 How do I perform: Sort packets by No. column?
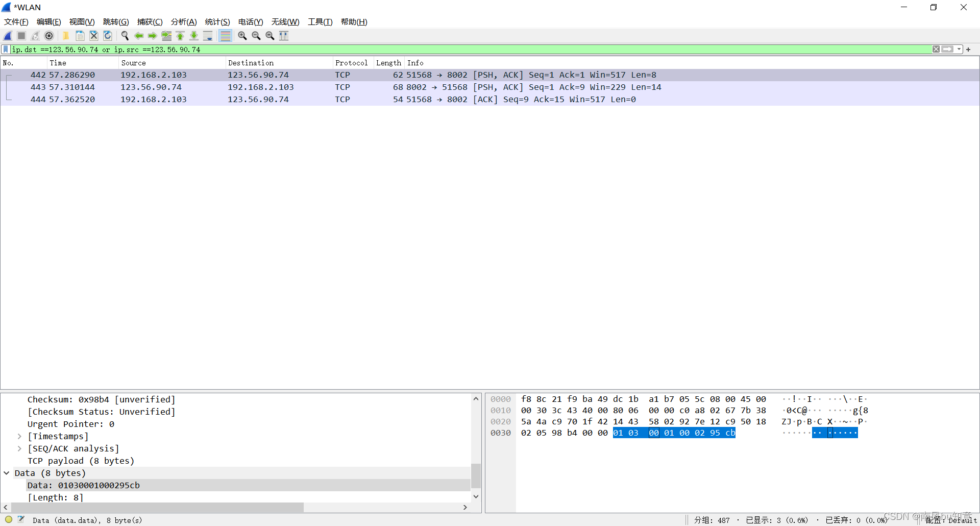coord(24,63)
